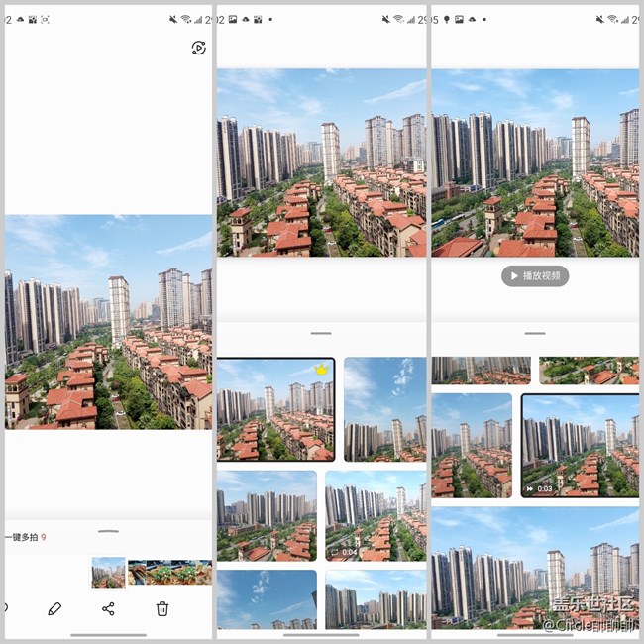Share the photo via share icon
644x644 pixels.
pyautogui.click(x=108, y=608)
